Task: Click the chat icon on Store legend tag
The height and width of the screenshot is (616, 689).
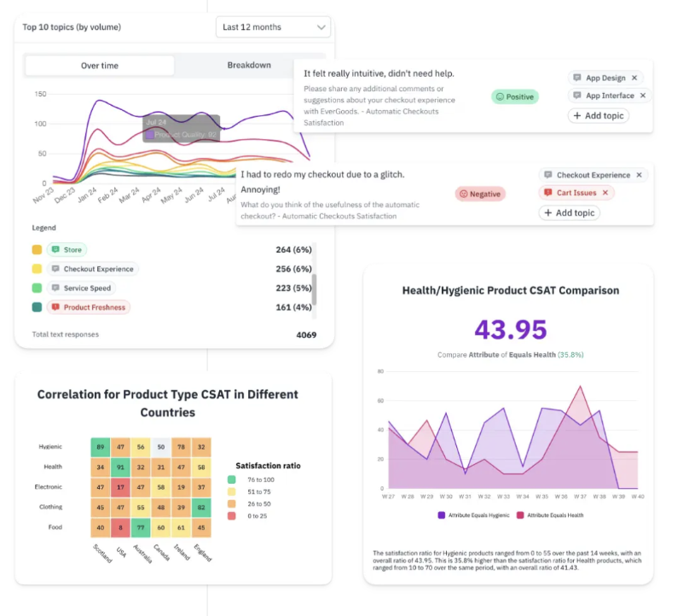Action: point(55,249)
